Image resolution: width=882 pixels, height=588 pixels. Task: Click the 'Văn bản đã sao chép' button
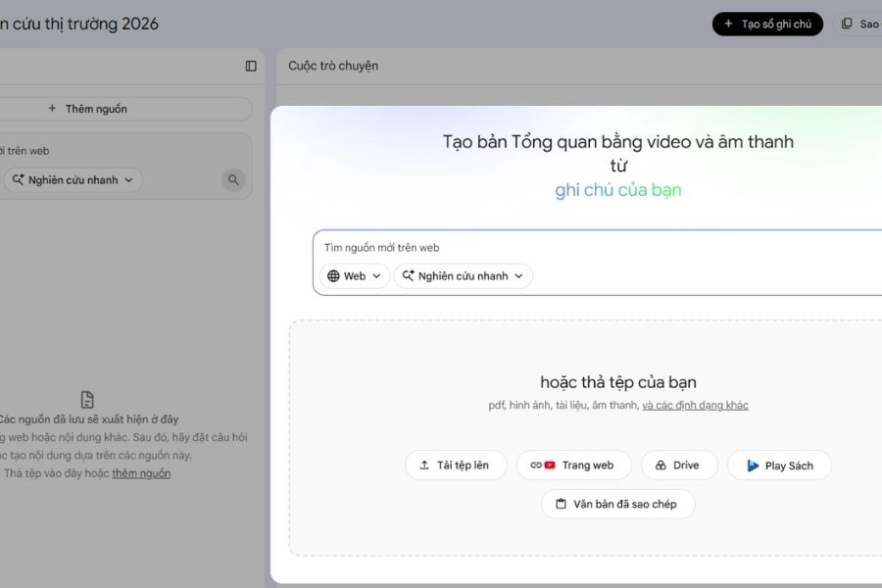[x=618, y=504]
